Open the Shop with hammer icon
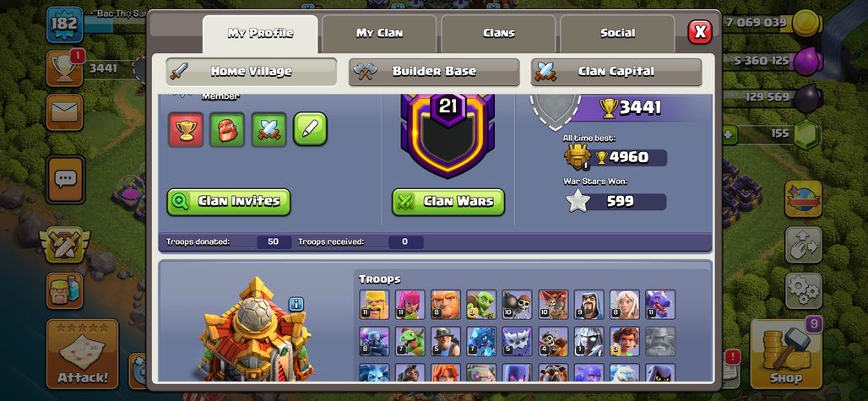Image resolution: width=868 pixels, height=401 pixels. (x=786, y=354)
